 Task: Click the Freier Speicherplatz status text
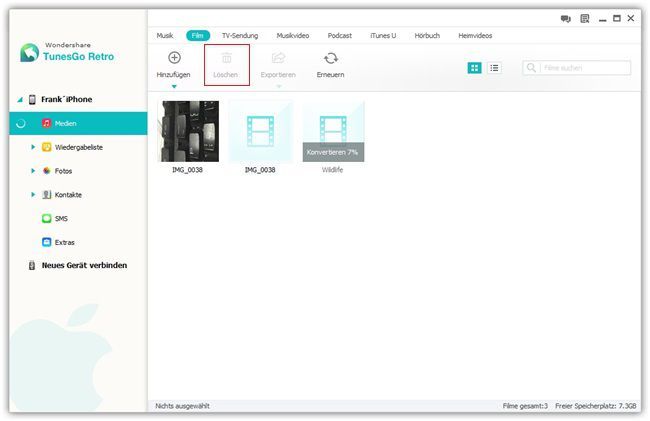(x=596, y=406)
